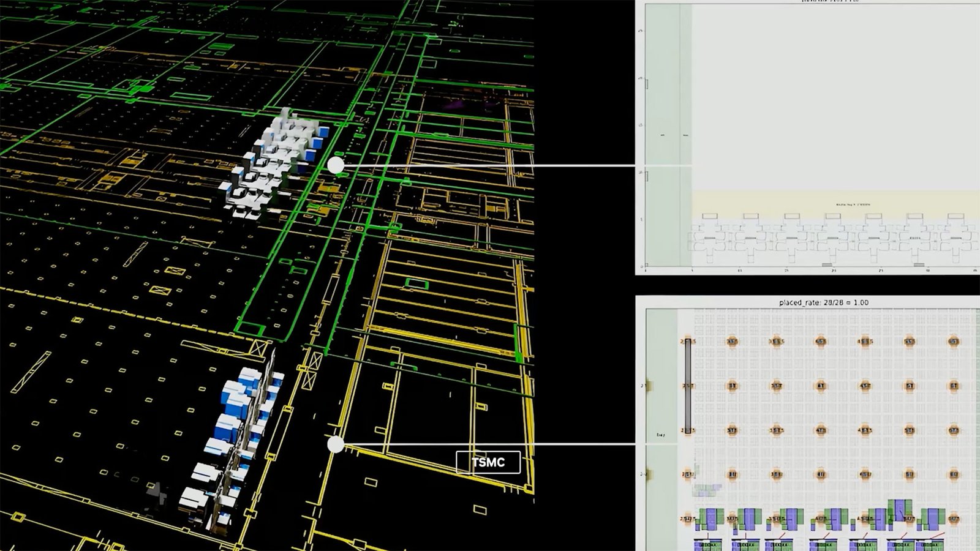980x551 pixels.
Task: Select the tall gray vertical bar in placement plot
Action: tap(688, 386)
